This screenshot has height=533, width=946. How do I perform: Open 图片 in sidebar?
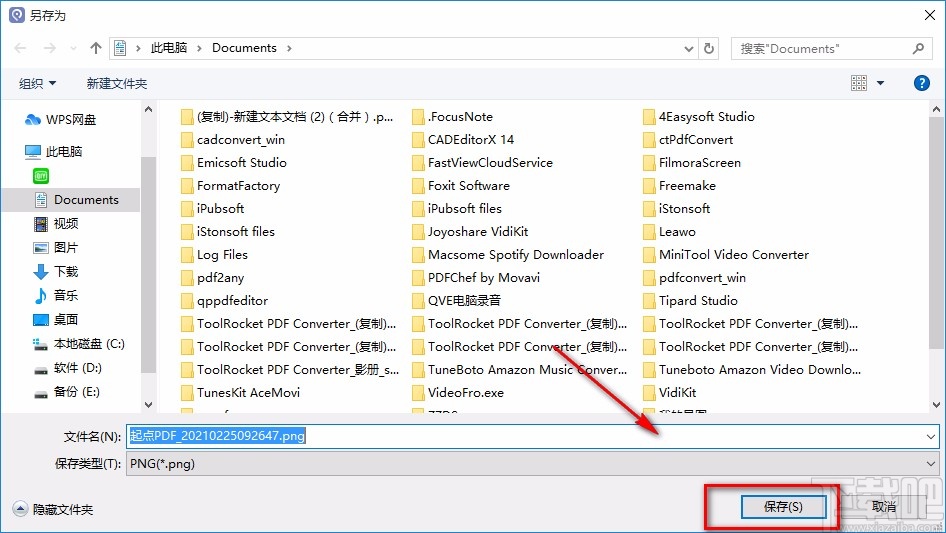pyautogui.click(x=56, y=247)
